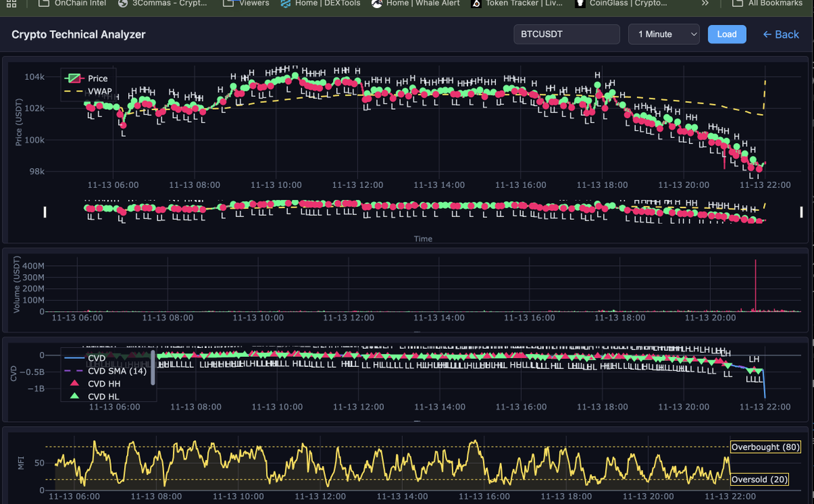This screenshot has height=504, width=814.
Task: Click the large red volume spike bar
Action: [x=755, y=286]
